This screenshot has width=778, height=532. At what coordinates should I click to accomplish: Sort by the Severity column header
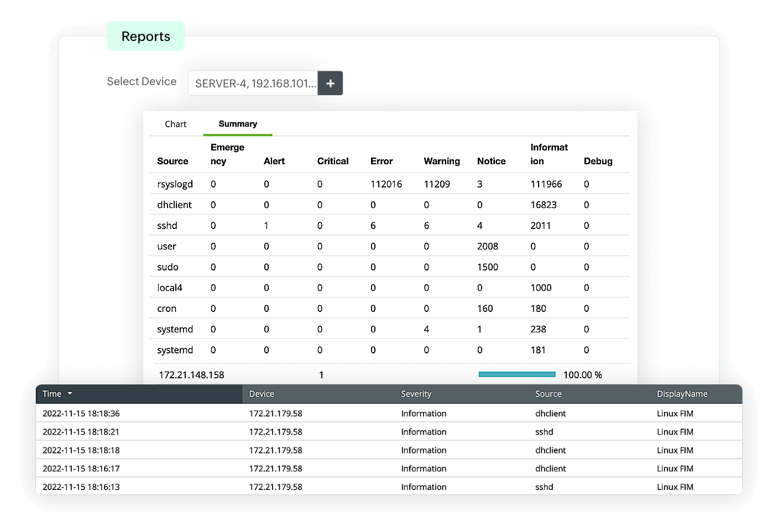pos(416,394)
